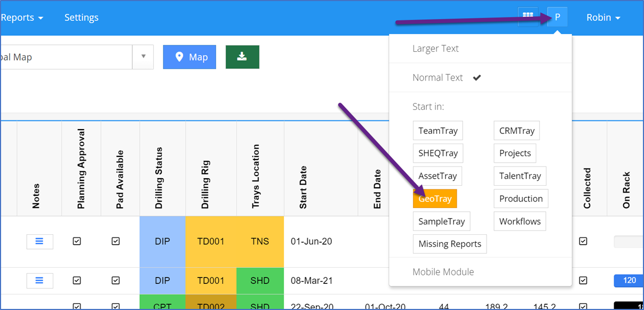
Task: Set start module to TalentTray
Action: [520, 176]
